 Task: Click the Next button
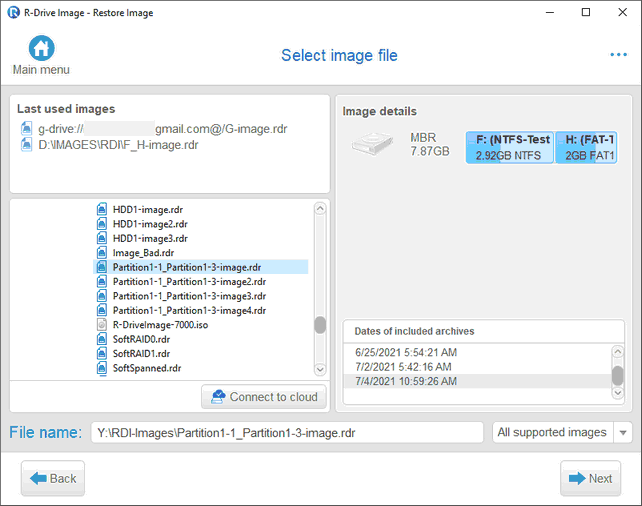point(590,478)
